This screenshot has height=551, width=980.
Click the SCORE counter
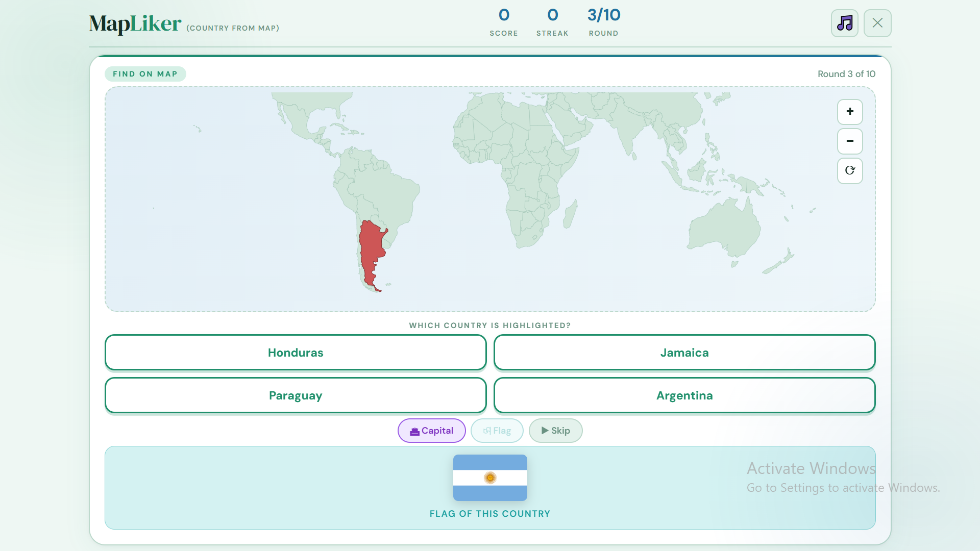[x=504, y=22]
